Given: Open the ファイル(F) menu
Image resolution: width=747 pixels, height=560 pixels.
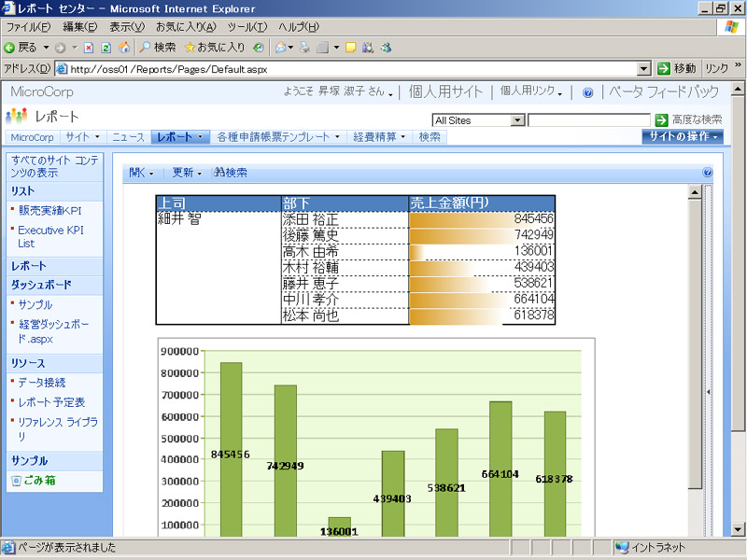Looking at the screenshot, I should (29, 27).
